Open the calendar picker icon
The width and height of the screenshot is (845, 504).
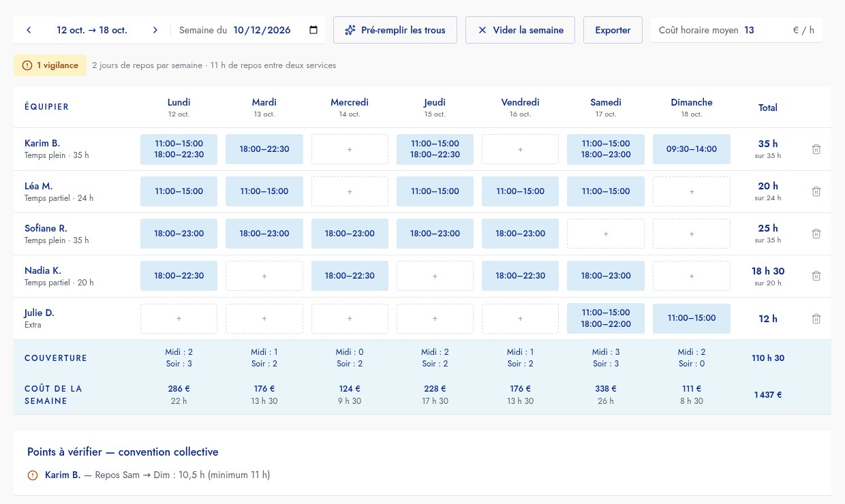[x=313, y=30]
